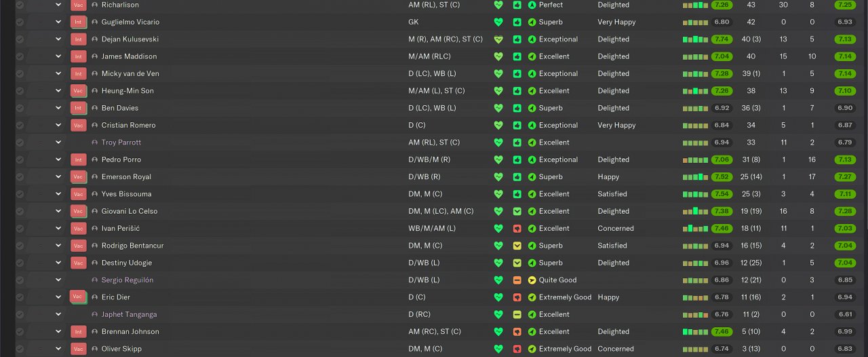Open Brennan Johnson's player name link
Viewport: 868px width, 357px height.
coord(130,332)
